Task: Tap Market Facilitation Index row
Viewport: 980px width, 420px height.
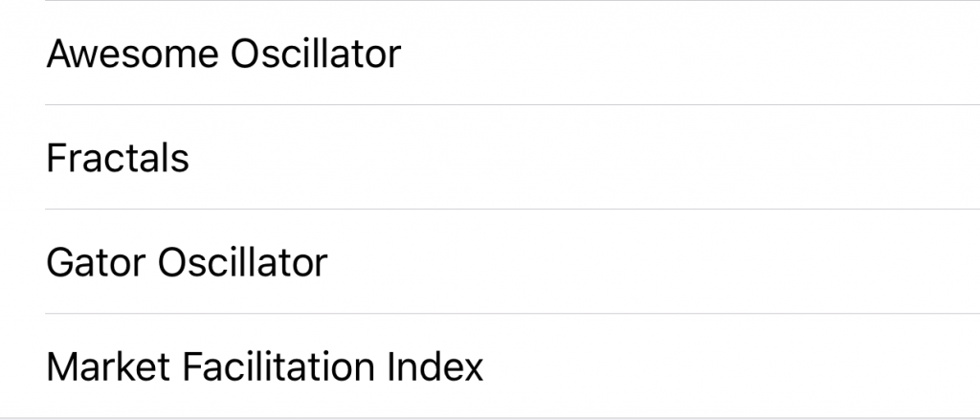Action: point(490,365)
